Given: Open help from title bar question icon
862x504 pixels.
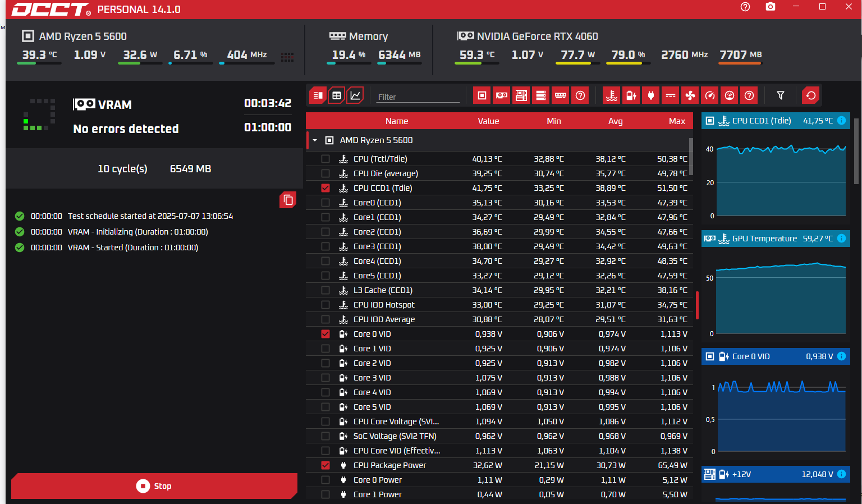Looking at the screenshot, I should click(745, 7).
